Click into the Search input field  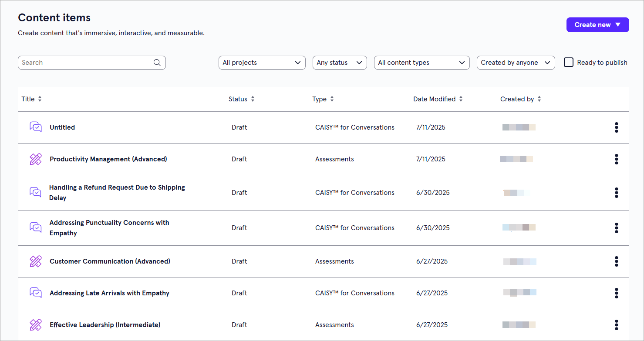pos(85,63)
